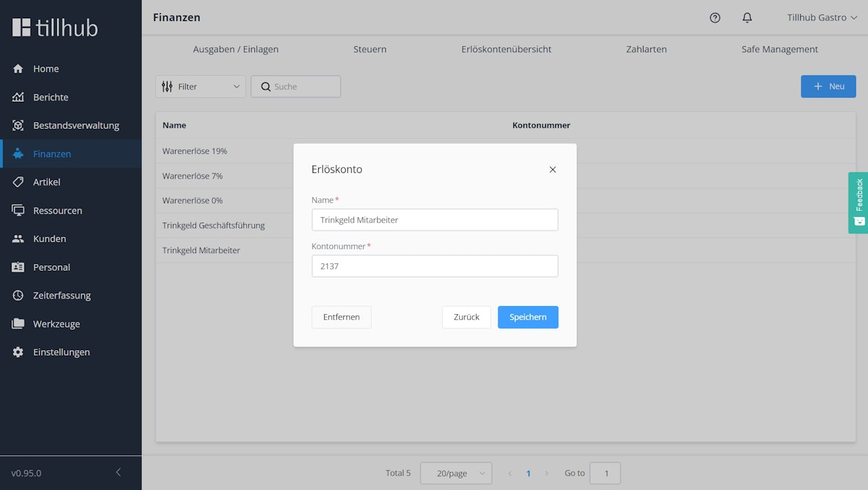
Task: Go to the next page arrow
Action: 547,473
